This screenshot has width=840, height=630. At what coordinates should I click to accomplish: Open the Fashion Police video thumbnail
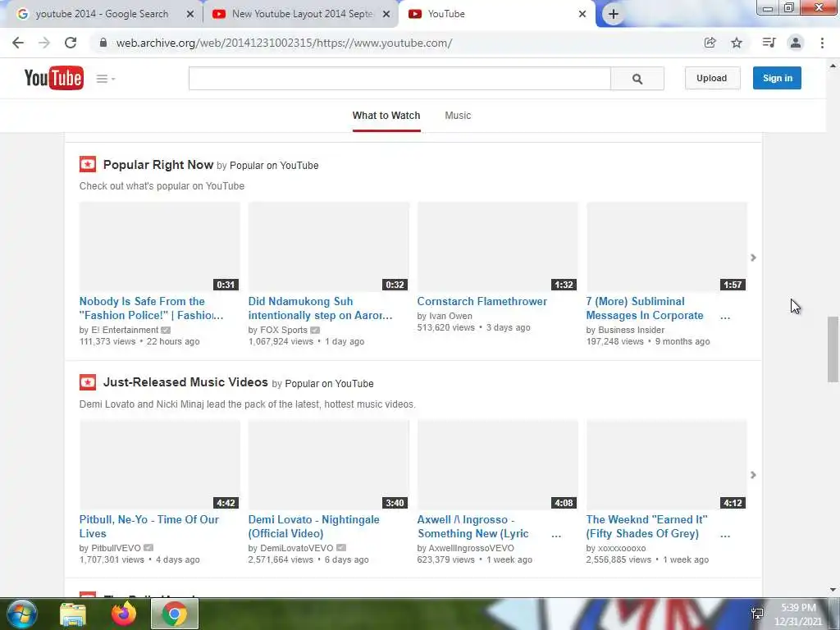pyautogui.click(x=160, y=247)
